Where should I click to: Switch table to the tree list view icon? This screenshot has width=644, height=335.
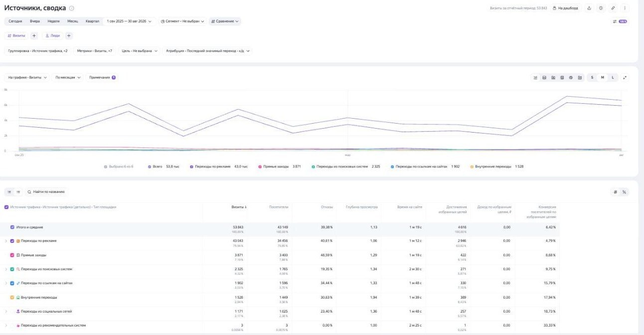tap(9, 192)
